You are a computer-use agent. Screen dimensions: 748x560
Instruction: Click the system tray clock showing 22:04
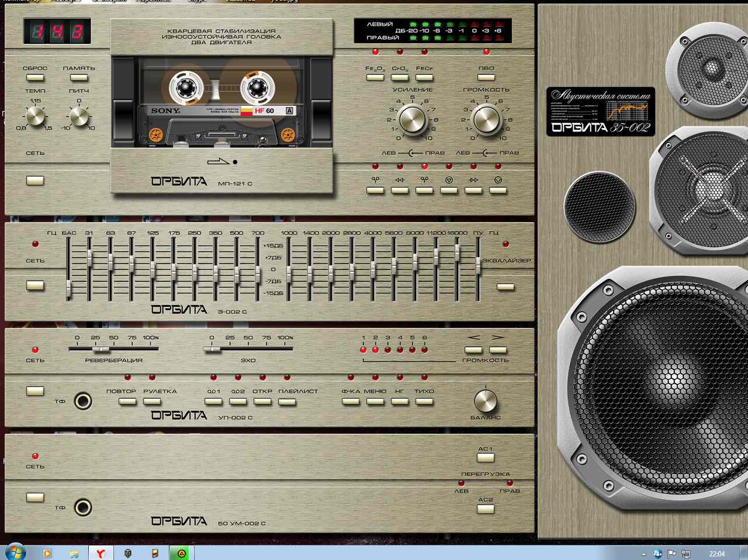pyautogui.click(x=717, y=554)
